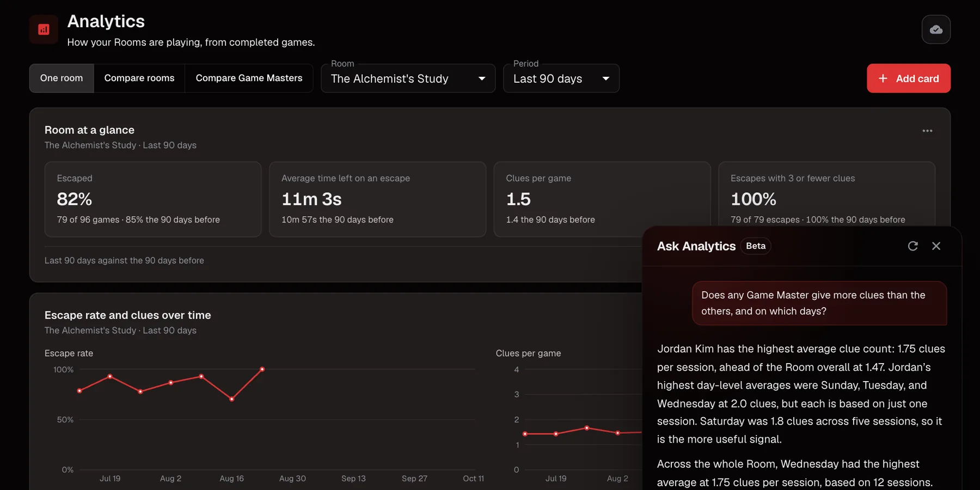Click the Analytics page title
This screenshot has height=490, width=980.
tap(106, 21)
